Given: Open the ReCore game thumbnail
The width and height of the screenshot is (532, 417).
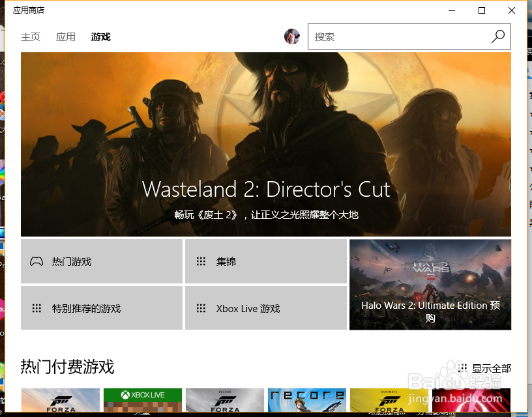Looking at the screenshot, I should click(x=306, y=400).
